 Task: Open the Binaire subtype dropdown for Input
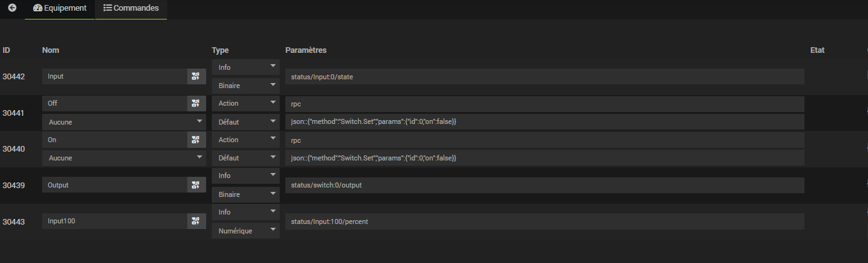pyautogui.click(x=245, y=85)
